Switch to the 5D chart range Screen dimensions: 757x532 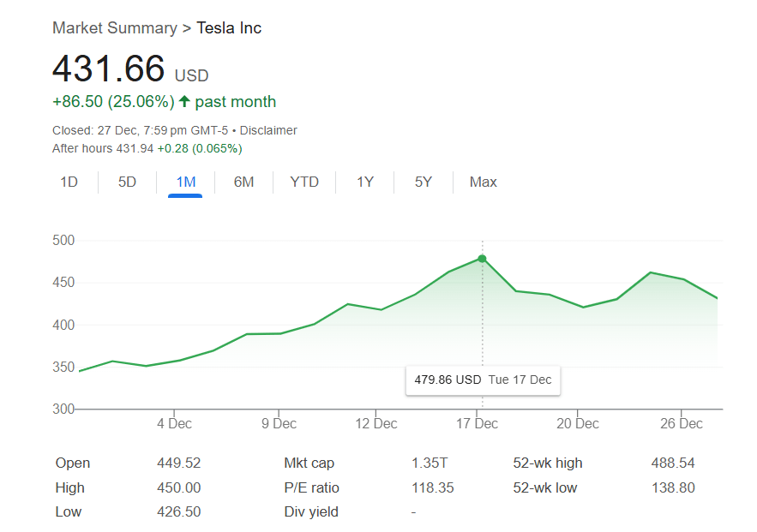click(127, 182)
